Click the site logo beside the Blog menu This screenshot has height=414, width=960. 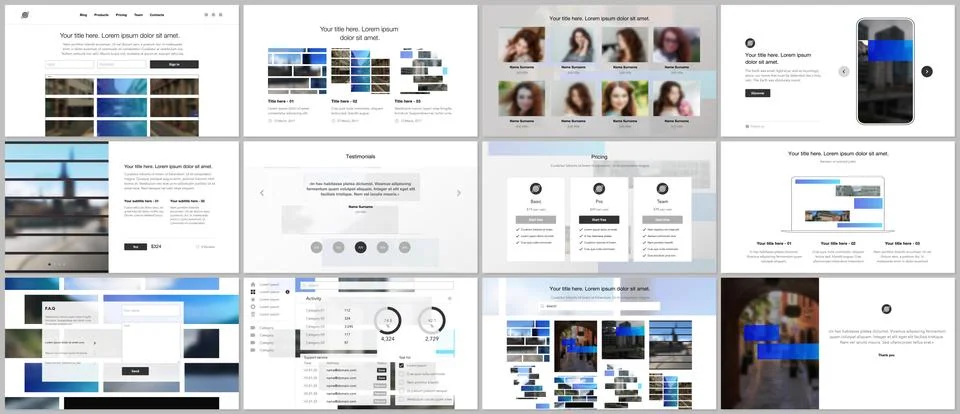click(x=24, y=14)
